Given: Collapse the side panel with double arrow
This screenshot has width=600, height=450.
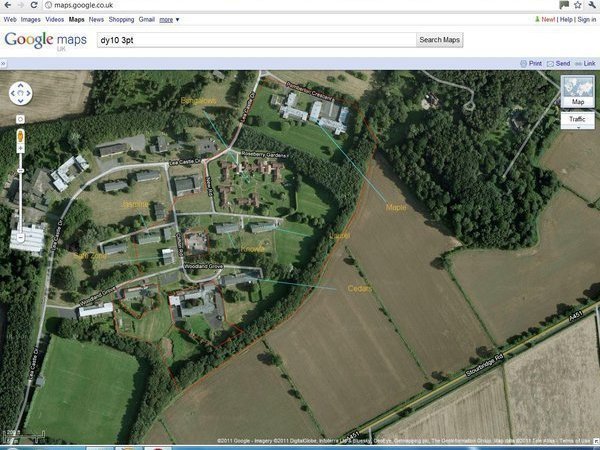Looking at the screenshot, I should 4,63.
